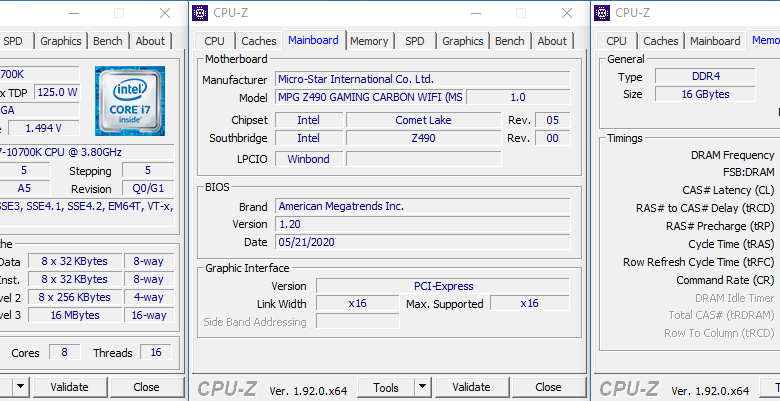Click Close button in middle window footer
780x401 pixels.
[548, 387]
